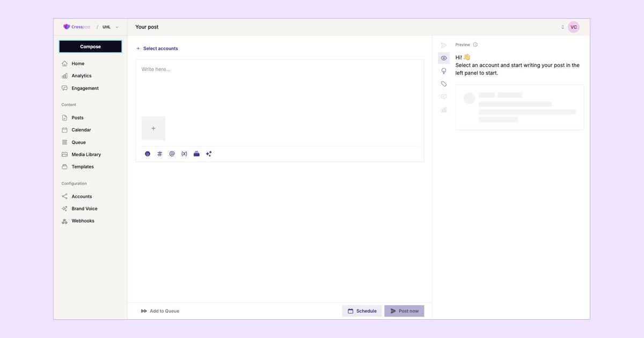Insert a variable with the {x} icon
Image resolution: width=644 pixels, height=338 pixels.
point(184,153)
